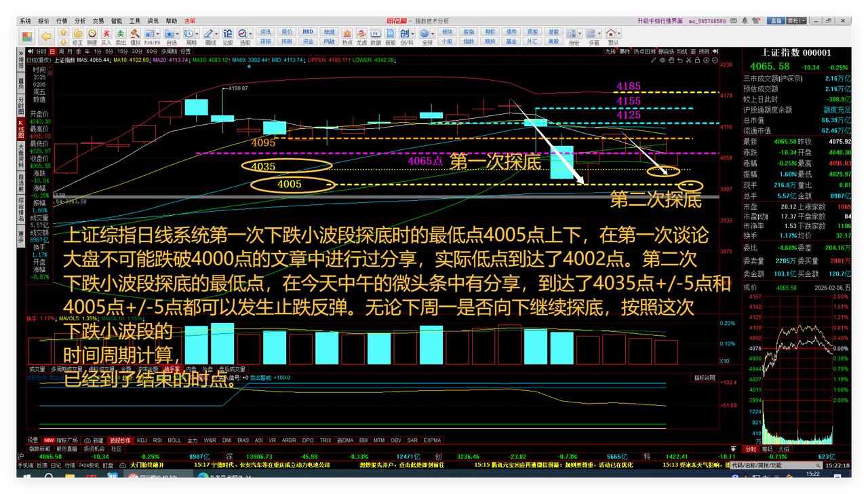
Task: Expand the 周期 dropdown arrow
Action: (x=197, y=33)
